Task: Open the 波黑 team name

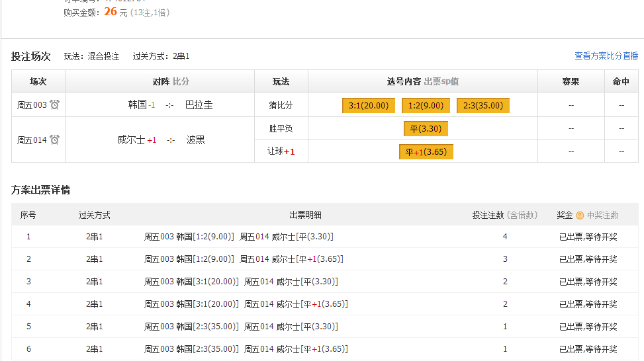Action: 196,140
